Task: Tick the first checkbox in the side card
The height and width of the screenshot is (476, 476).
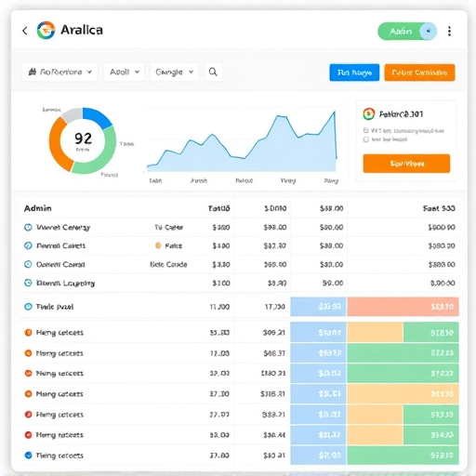Action: [x=366, y=130]
